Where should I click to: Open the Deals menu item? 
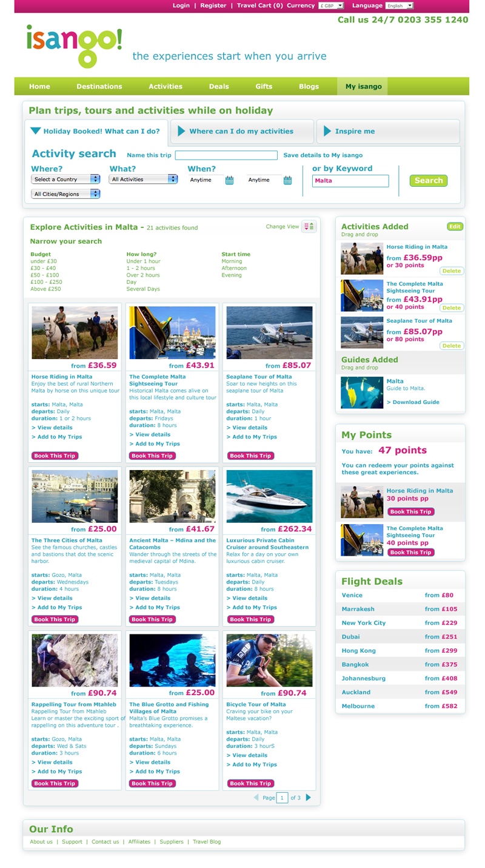[x=219, y=86]
